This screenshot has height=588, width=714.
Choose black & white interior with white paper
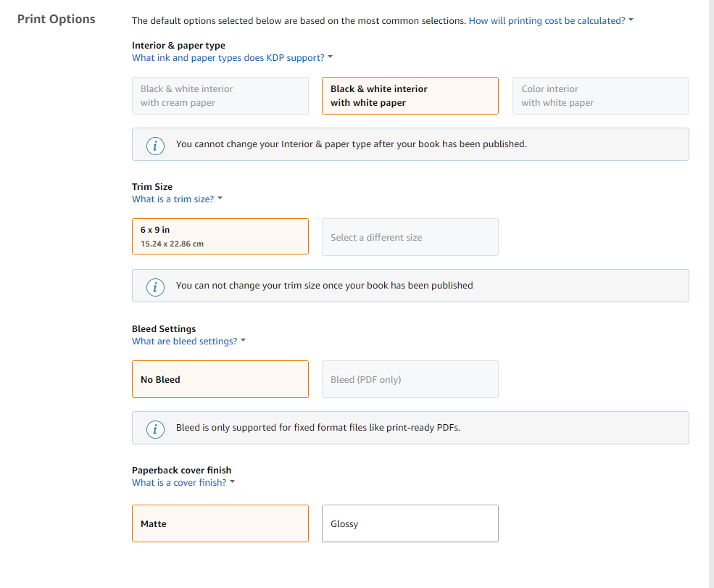[x=410, y=96]
